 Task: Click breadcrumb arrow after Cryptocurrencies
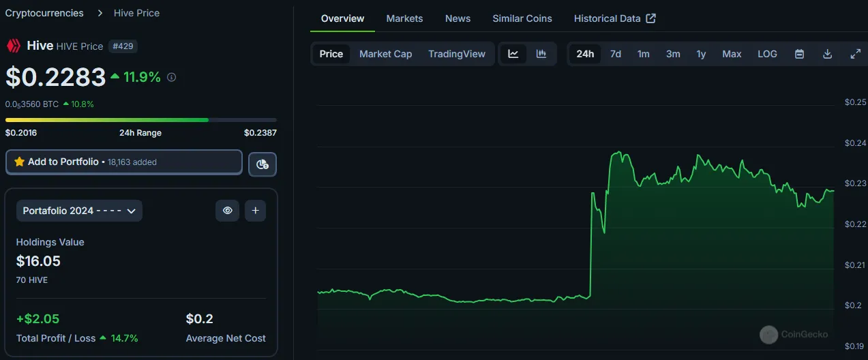(x=100, y=13)
